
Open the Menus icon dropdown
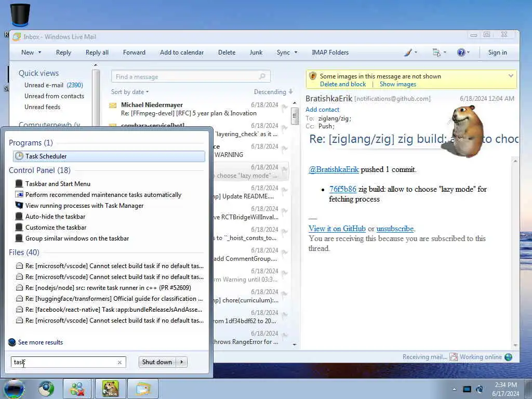pyautogui.click(x=439, y=52)
